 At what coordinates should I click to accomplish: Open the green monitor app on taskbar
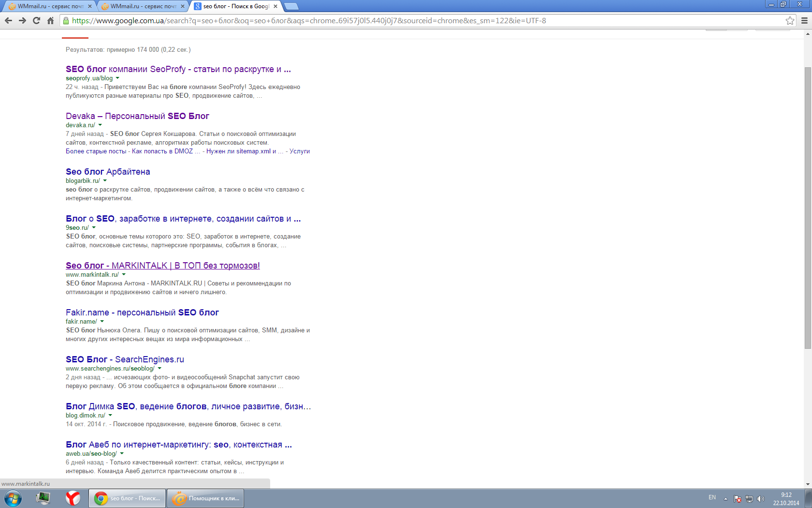pos(43,498)
